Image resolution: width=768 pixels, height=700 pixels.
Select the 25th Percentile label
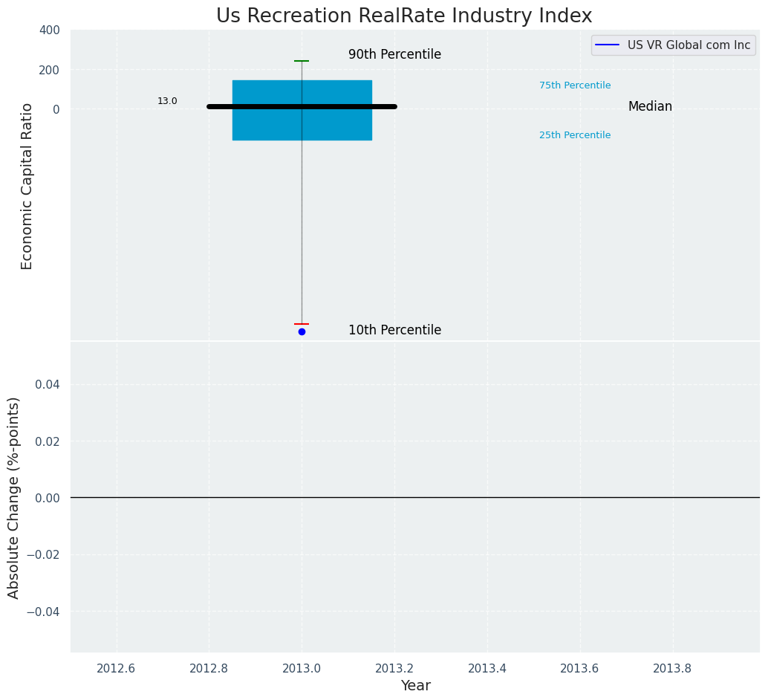coord(575,135)
